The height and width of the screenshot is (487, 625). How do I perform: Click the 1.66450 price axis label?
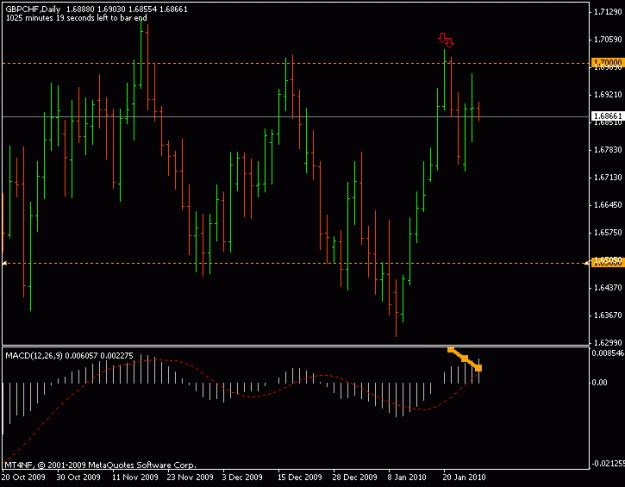608,205
